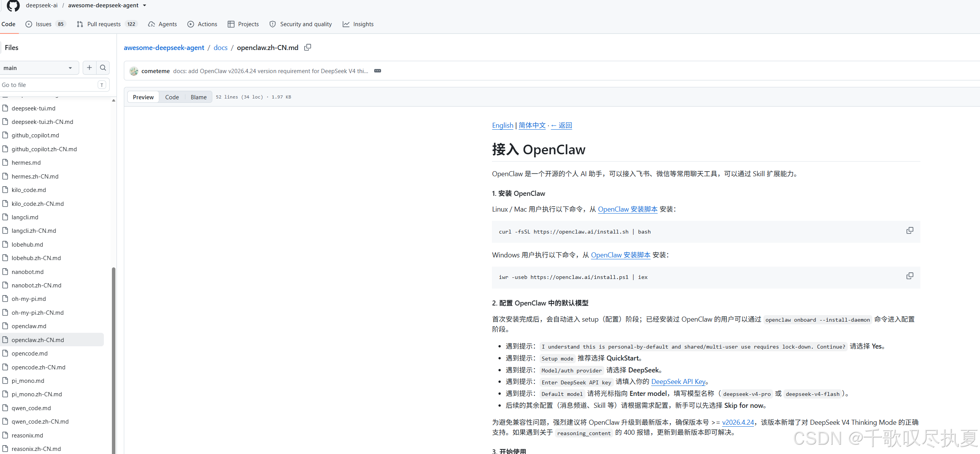Open deepseek-tui.md file
The height and width of the screenshot is (454, 980).
pos(33,108)
